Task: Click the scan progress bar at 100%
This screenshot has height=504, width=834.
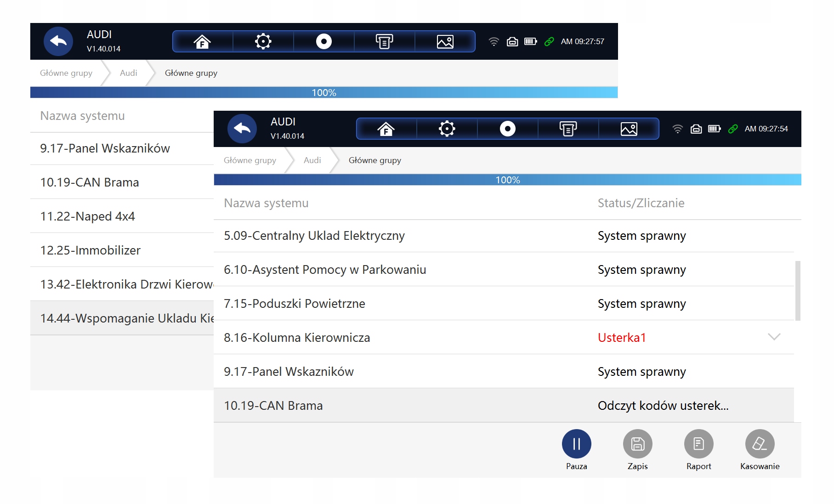Action: click(x=507, y=180)
